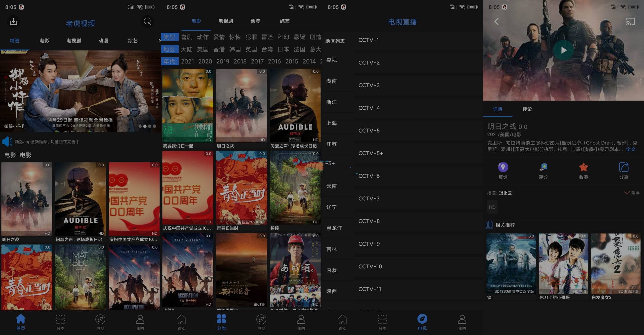Click the download icon top left

(13, 21)
